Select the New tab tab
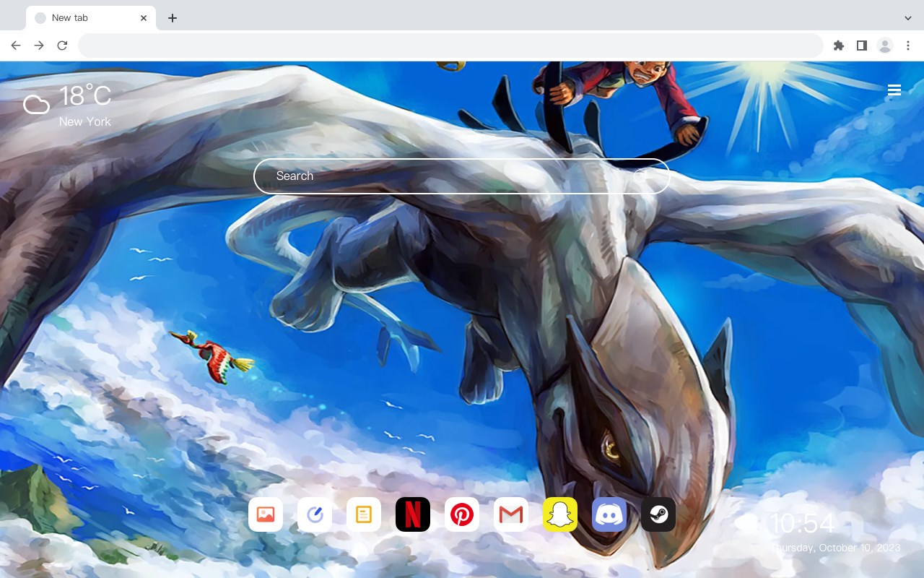This screenshot has height=578, width=924. [x=91, y=18]
